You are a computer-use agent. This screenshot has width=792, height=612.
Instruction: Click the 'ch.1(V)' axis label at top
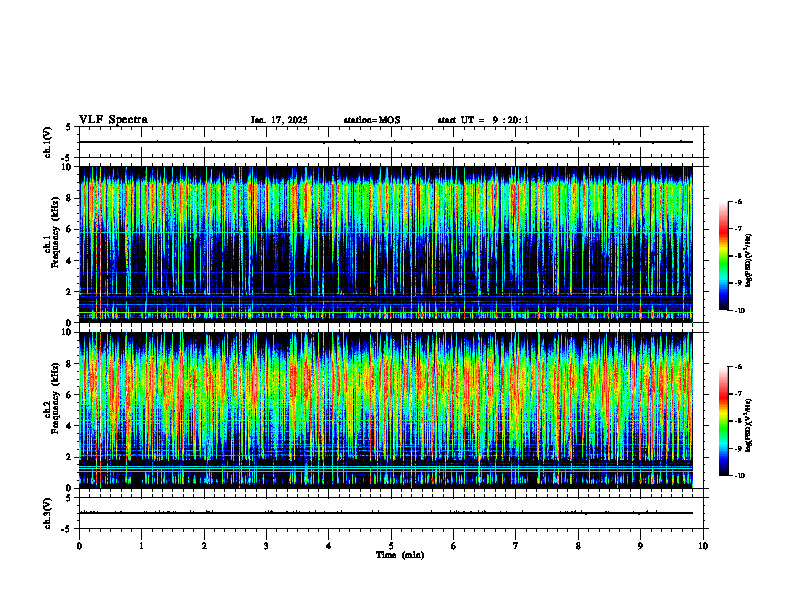47,142
